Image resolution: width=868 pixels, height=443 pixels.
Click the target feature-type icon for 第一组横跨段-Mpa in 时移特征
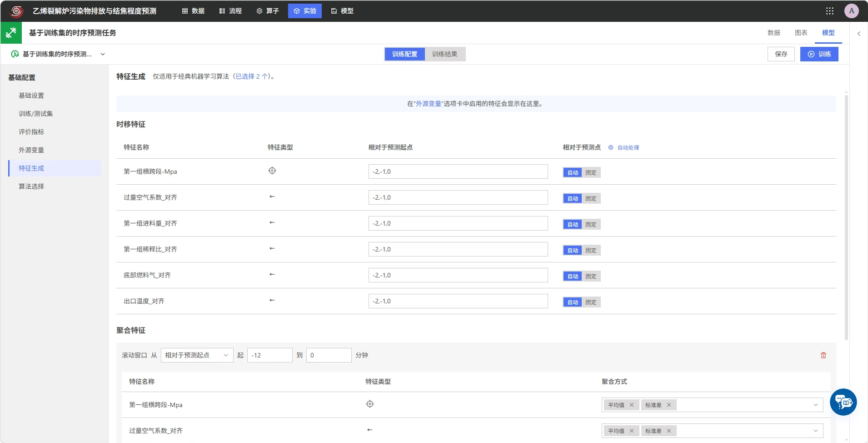point(272,171)
